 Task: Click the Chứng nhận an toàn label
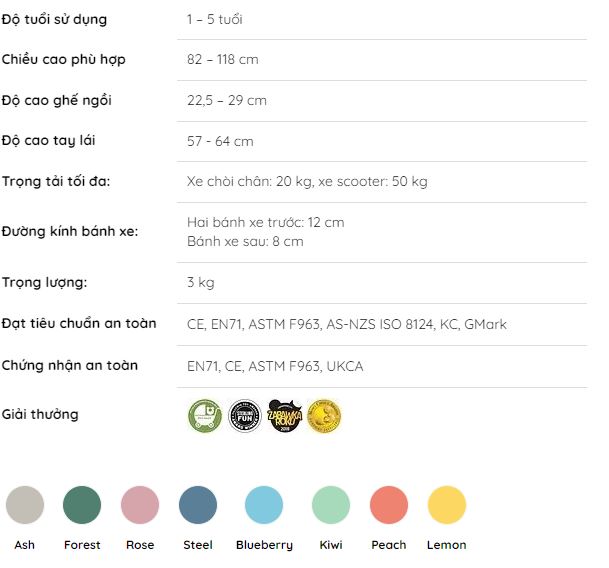[x=70, y=365]
